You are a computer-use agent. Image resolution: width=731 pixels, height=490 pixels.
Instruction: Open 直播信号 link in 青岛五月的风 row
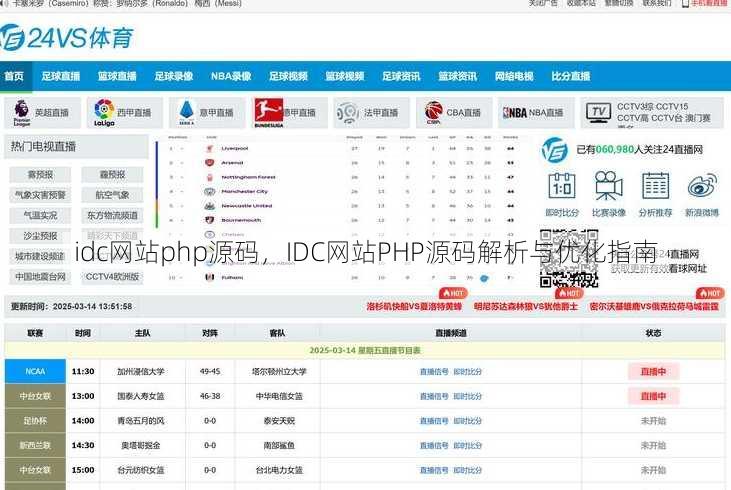pos(434,421)
